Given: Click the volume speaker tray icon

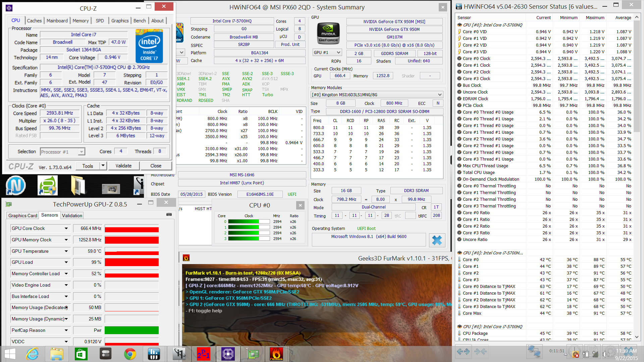Looking at the screenshot, I should [605, 354].
